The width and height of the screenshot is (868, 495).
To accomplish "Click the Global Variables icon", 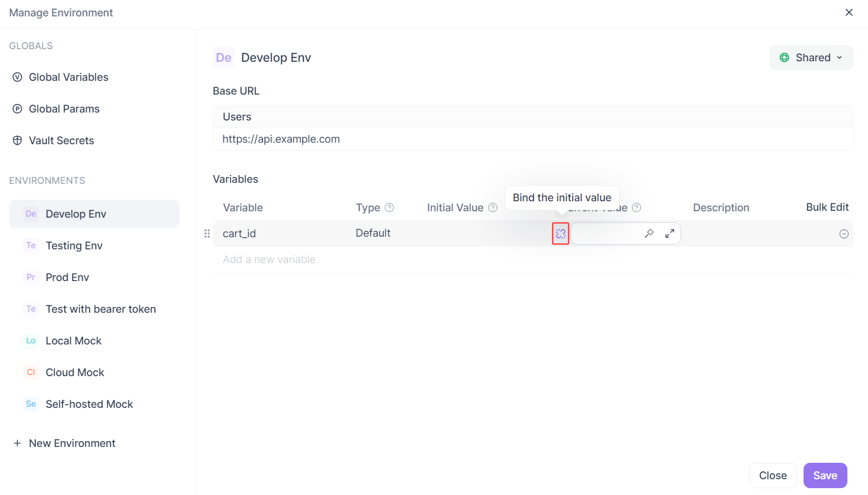I will 17,77.
